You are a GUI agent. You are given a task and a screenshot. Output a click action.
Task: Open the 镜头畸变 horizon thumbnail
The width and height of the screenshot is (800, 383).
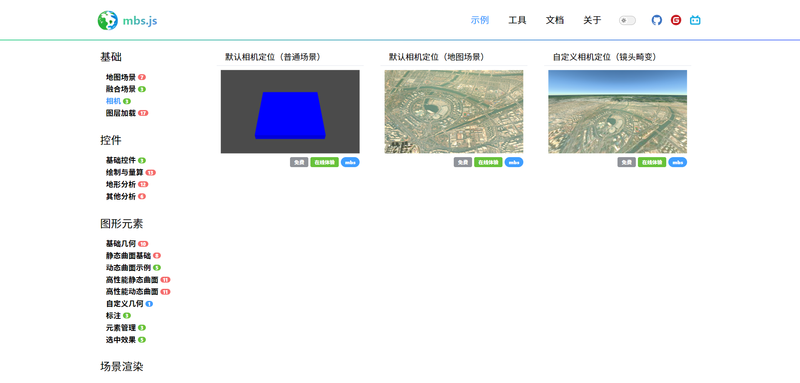pos(617,112)
